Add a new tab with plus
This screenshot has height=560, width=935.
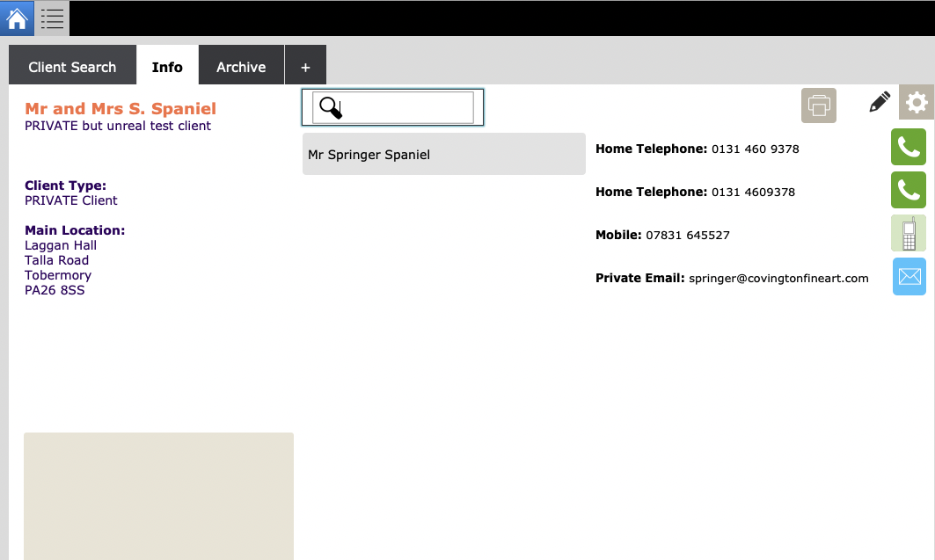tap(305, 67)
